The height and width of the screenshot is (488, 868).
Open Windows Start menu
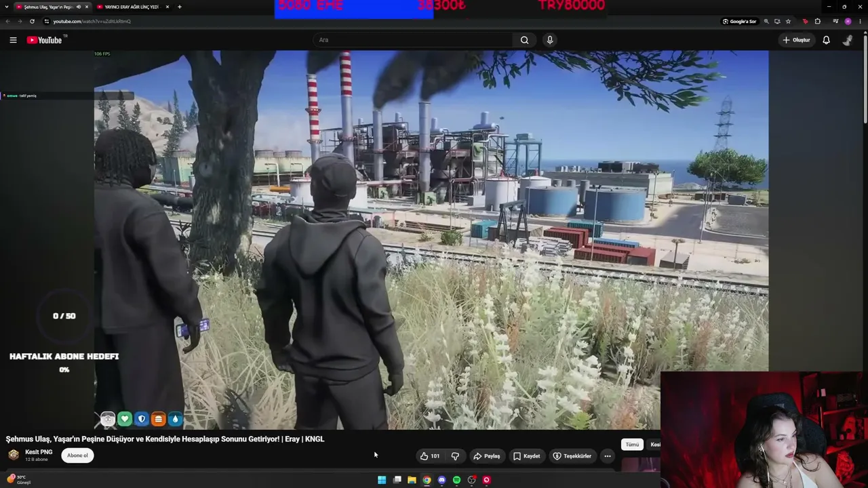click(x=382, y=480)
